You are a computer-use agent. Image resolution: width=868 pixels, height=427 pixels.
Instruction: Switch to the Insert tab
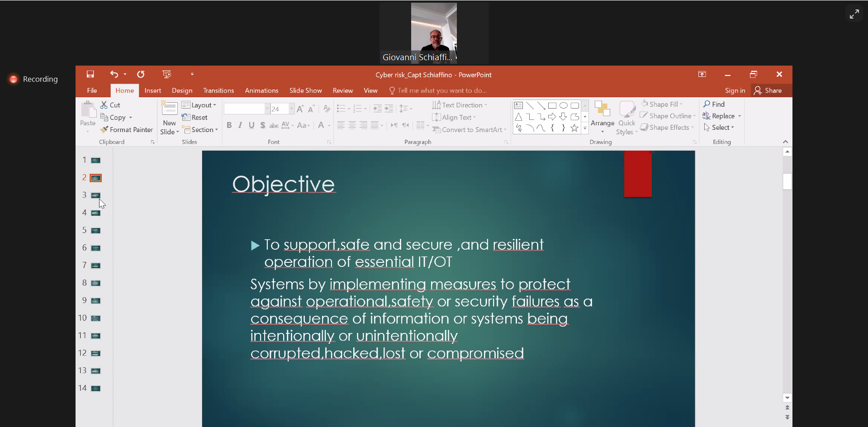point(152,90)
